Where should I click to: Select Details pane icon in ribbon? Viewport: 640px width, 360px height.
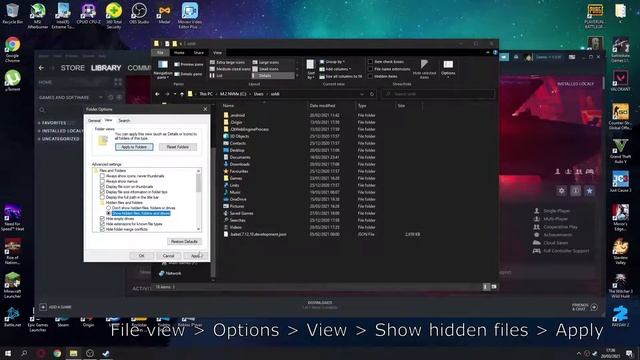click(177, 74)
